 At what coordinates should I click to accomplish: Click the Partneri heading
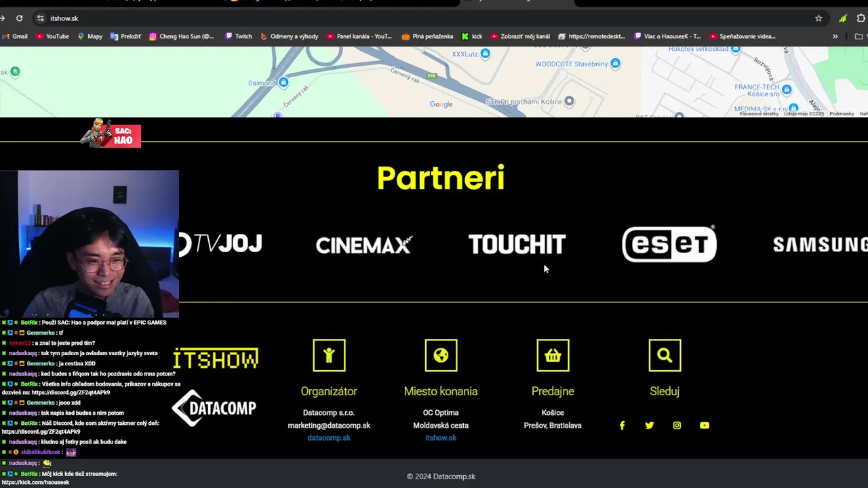[441, 178]
